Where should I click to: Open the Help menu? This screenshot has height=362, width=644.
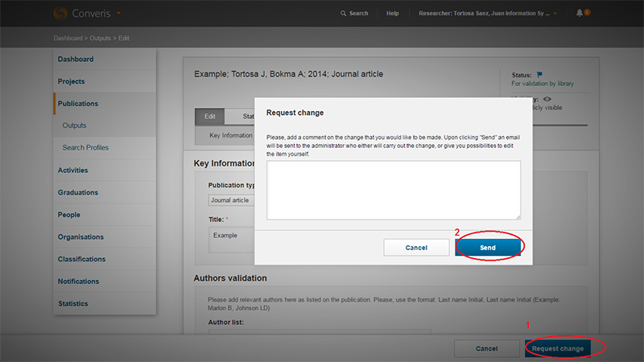pos(392,14)
